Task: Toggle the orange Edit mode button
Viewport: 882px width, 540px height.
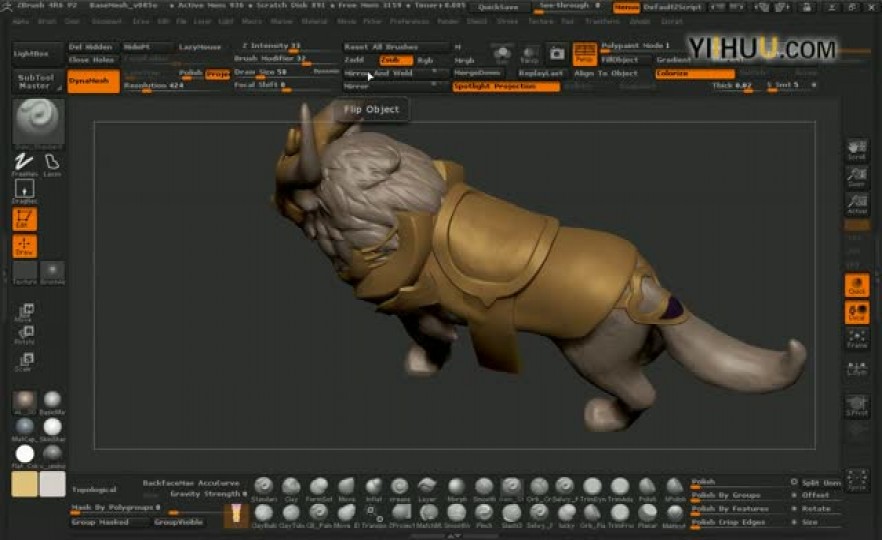Action: [x=24, y=219]
